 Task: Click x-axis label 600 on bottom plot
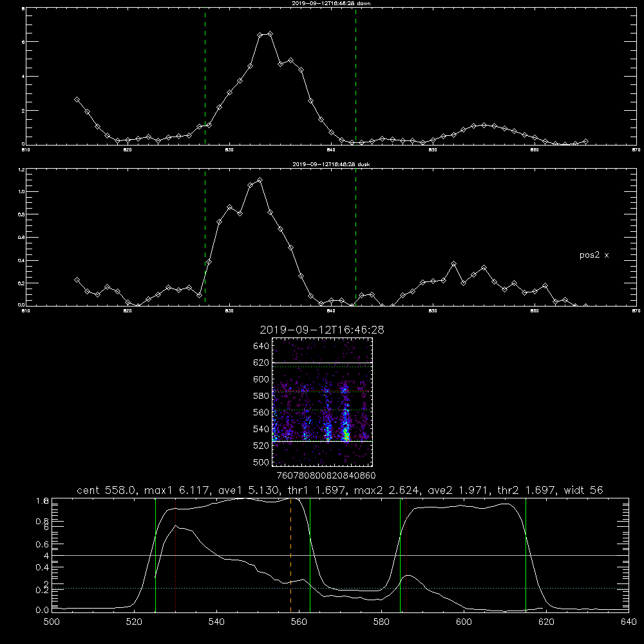464,622
